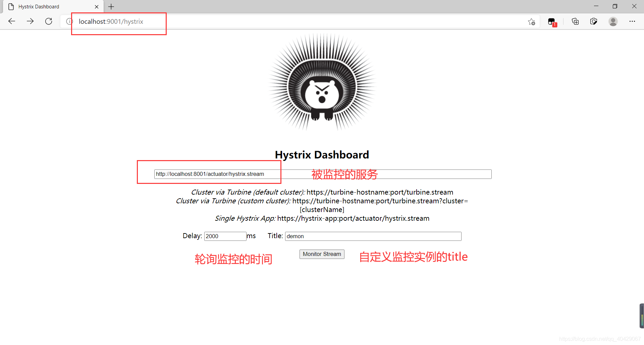The width and height of the screenshot is (644, 345).
Task: Refresh the Hystrix Dashboard page
Action: [49, 21]
